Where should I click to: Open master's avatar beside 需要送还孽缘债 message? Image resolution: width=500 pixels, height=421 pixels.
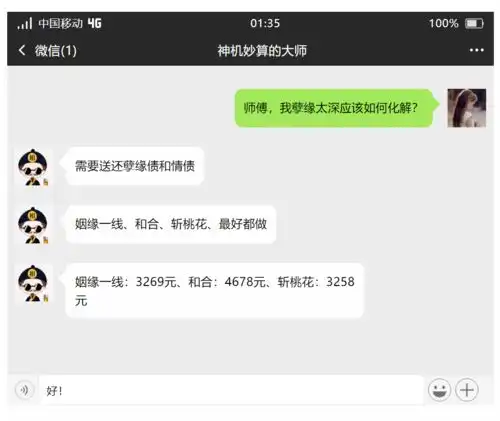tap(33, 167)
